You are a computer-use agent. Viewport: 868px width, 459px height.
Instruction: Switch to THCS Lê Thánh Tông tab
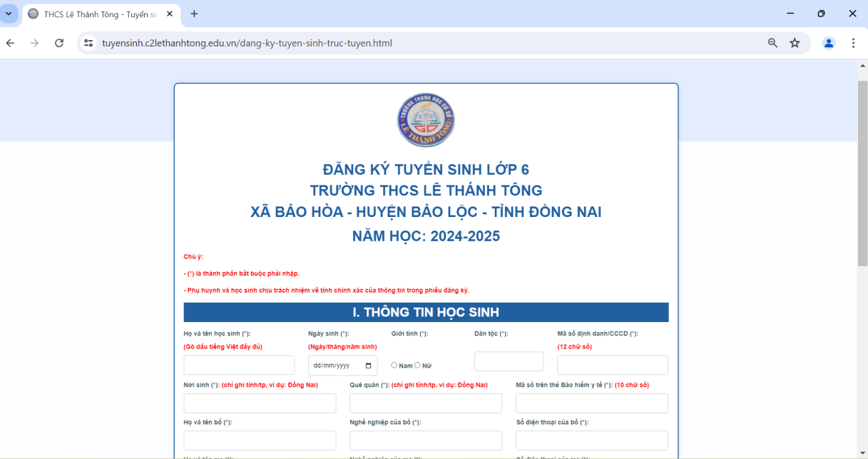(x=93, y=14)
